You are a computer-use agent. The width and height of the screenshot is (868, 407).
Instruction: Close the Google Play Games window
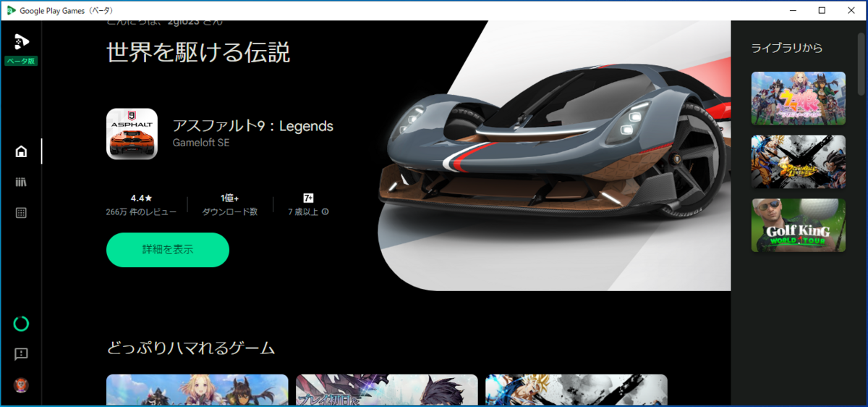[852, 10]
